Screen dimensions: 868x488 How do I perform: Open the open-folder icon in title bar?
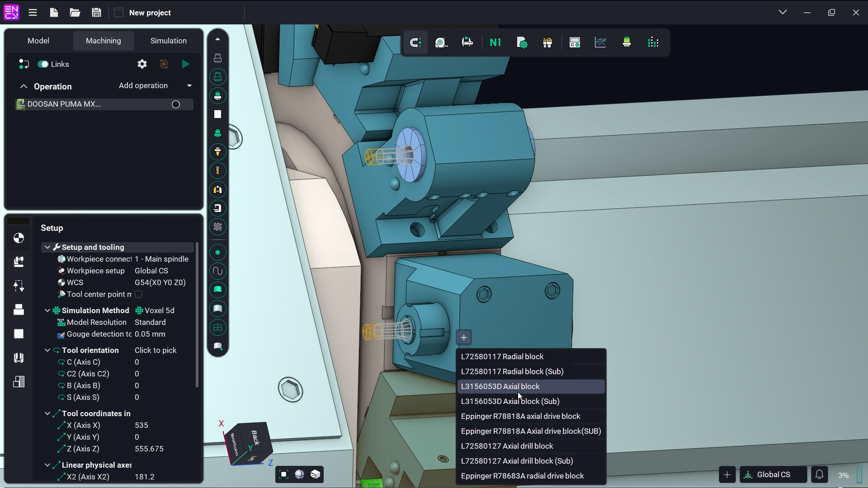click(75, 13)
